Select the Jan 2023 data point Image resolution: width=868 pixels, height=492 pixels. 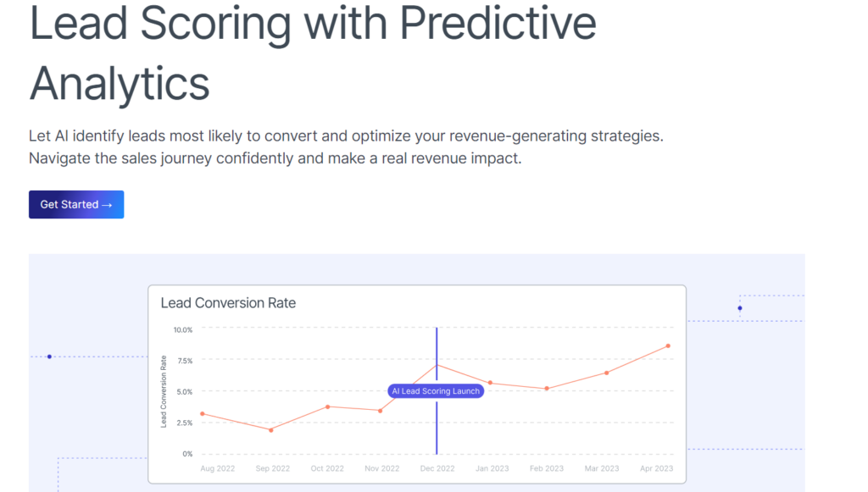click(x=491, y=383)
